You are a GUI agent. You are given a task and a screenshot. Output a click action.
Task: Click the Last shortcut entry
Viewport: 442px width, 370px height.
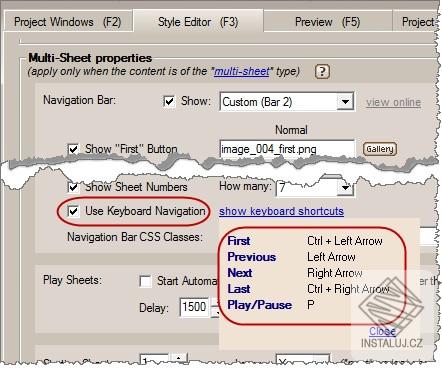239,289
